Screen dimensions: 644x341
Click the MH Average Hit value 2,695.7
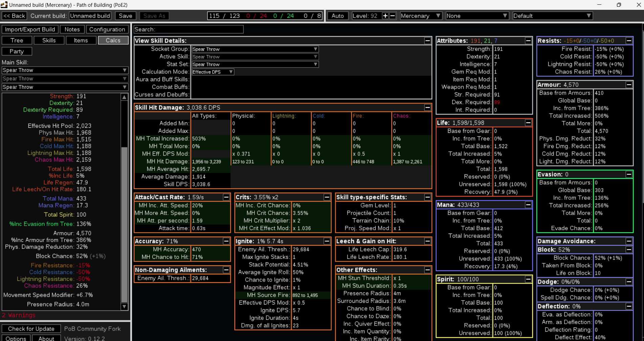[201, 169]
